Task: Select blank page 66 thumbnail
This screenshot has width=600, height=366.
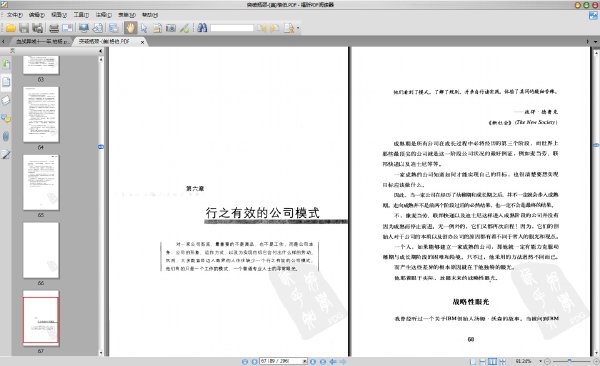Action: pos(41,250)
